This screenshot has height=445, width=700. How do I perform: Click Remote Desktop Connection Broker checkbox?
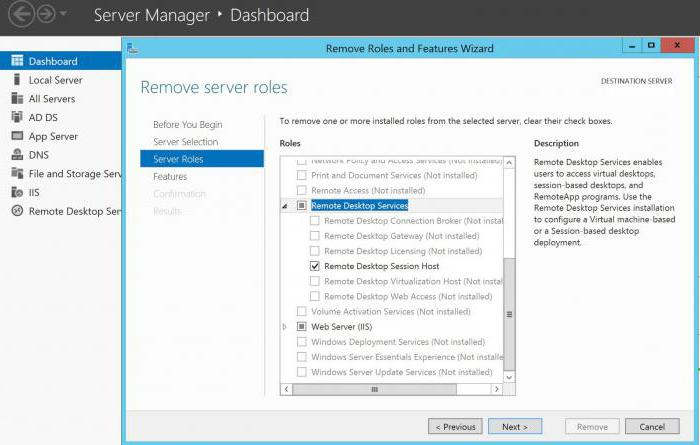click(x=315, y=220)
